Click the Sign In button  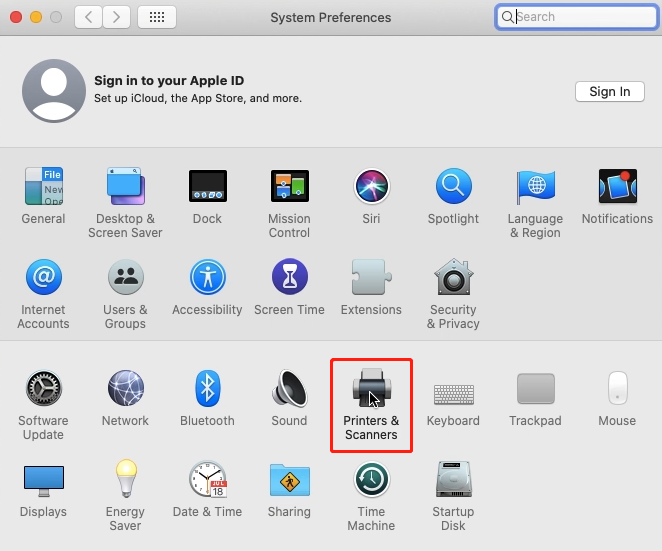(610, 92)
